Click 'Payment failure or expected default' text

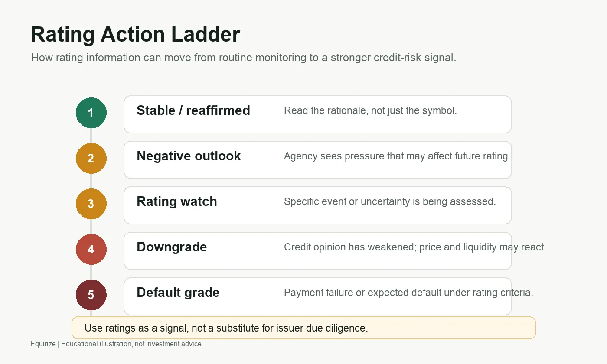(x=408, y=292)
